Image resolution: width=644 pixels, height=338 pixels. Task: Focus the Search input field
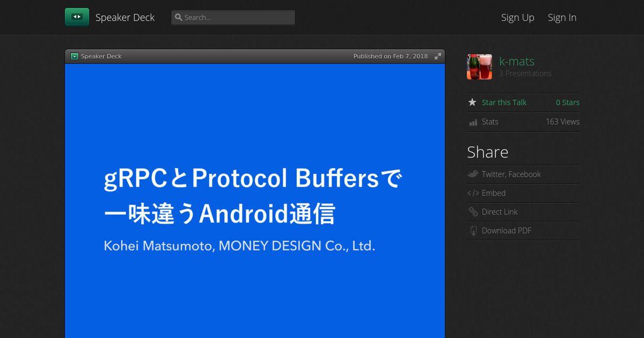pos(233,17)
